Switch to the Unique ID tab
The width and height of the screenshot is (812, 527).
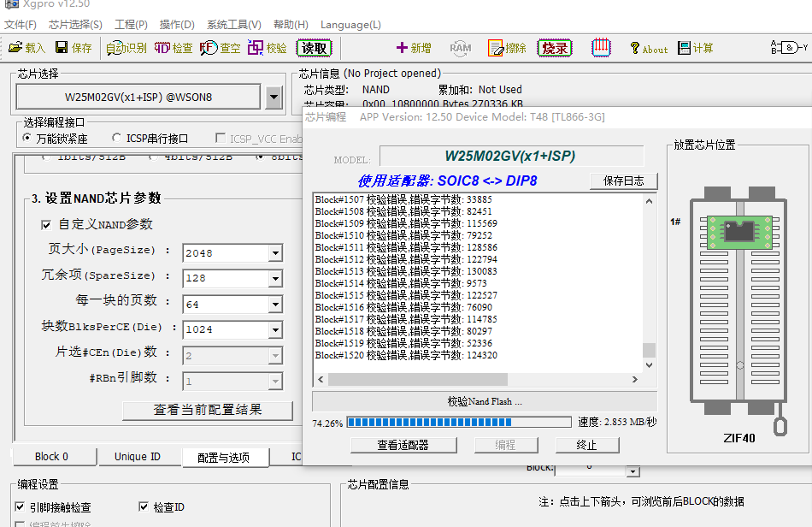click(x=137, y=457)
